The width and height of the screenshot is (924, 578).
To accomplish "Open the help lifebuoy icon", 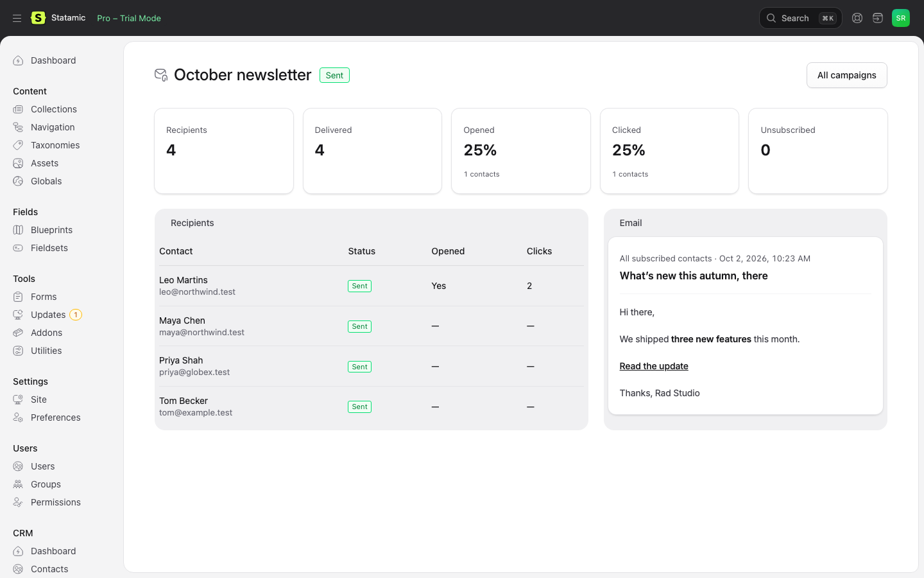I will tap(857, 18).
